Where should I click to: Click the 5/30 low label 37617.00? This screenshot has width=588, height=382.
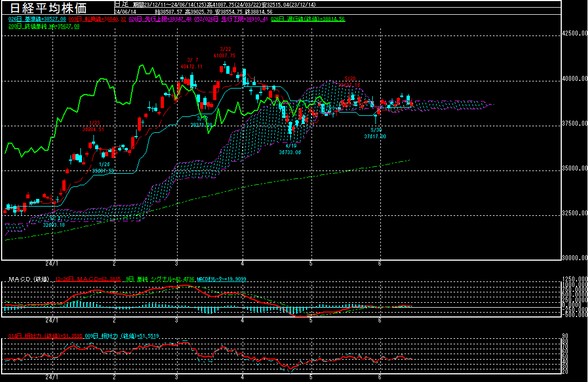click(375, 137)
